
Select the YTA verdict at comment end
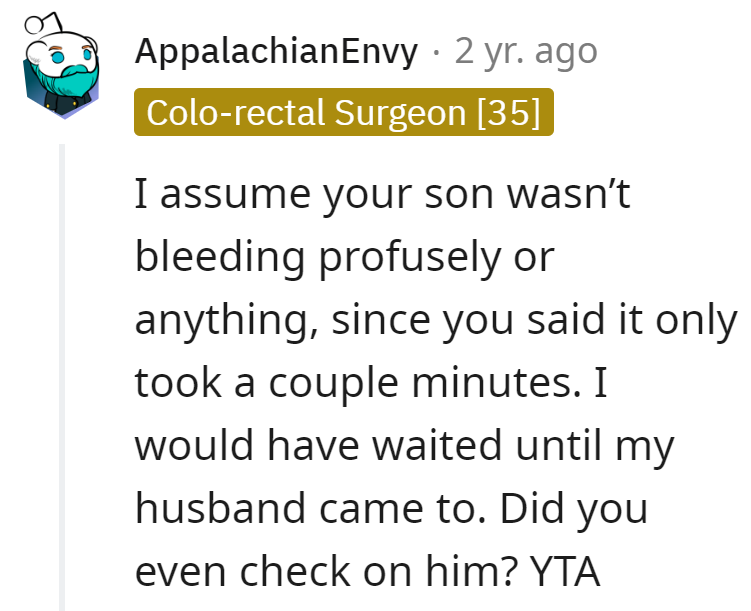(565, 571)
